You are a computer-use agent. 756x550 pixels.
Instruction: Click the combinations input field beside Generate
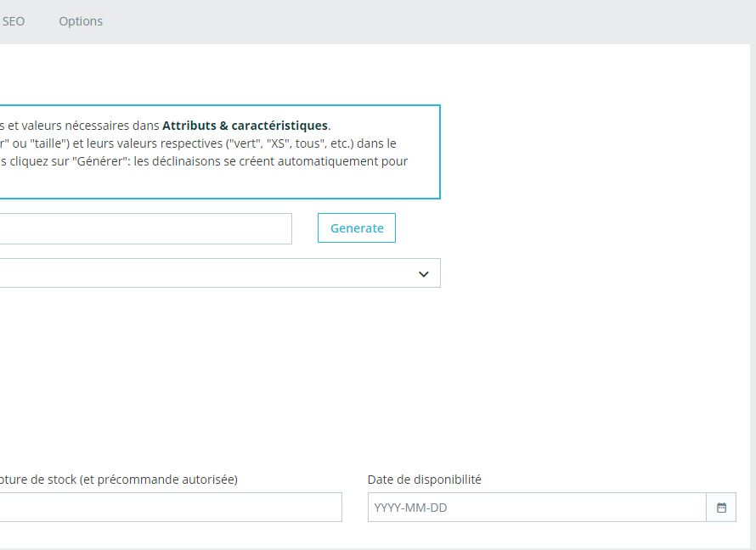tap(145, 229)
